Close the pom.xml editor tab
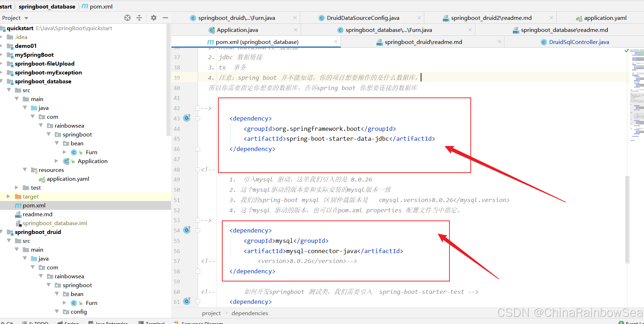This screenshot has width=644, height=324. coord(336,42)
